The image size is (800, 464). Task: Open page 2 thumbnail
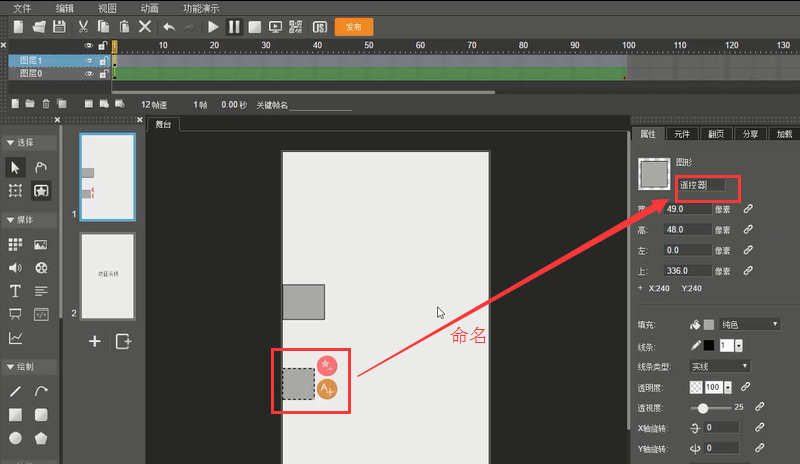[x=108, y=276]
